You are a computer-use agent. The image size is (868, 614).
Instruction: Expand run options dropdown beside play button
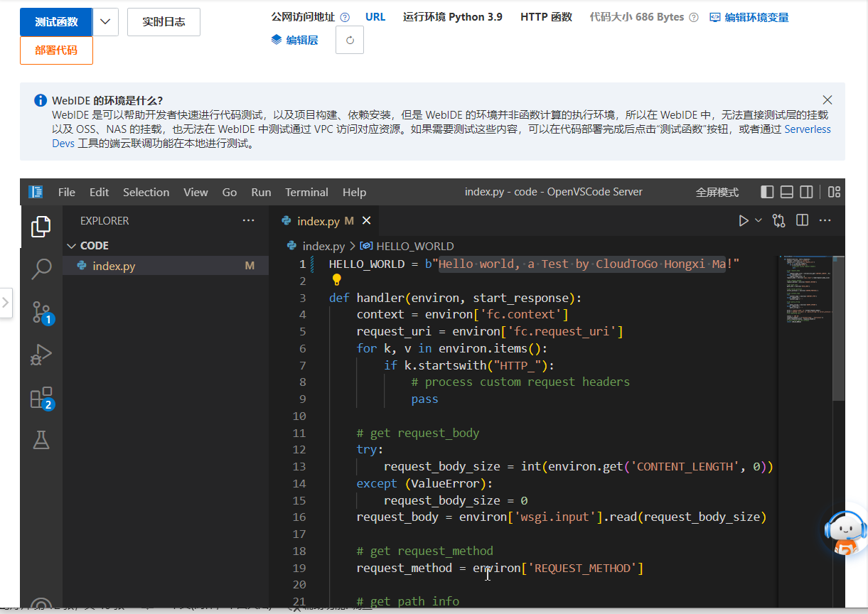[758, 221]
